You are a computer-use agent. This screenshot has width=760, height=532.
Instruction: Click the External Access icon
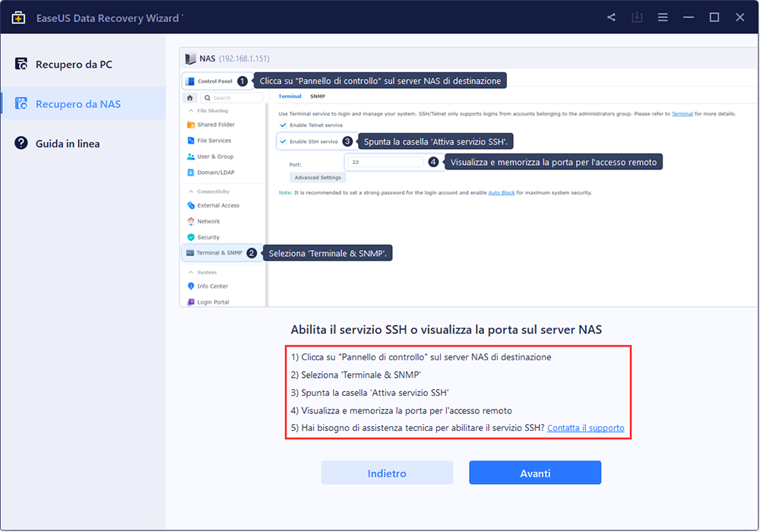[x=191, y=205]
